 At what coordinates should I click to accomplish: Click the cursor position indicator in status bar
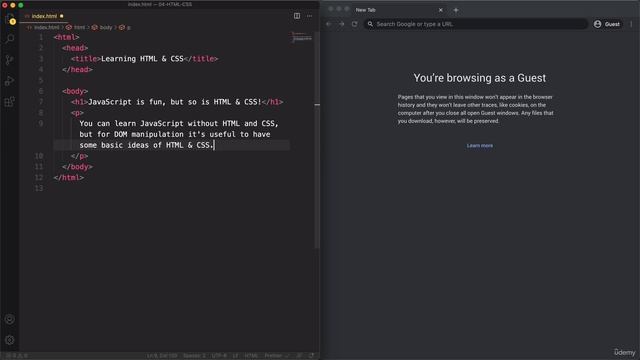(x=162, y=356)
